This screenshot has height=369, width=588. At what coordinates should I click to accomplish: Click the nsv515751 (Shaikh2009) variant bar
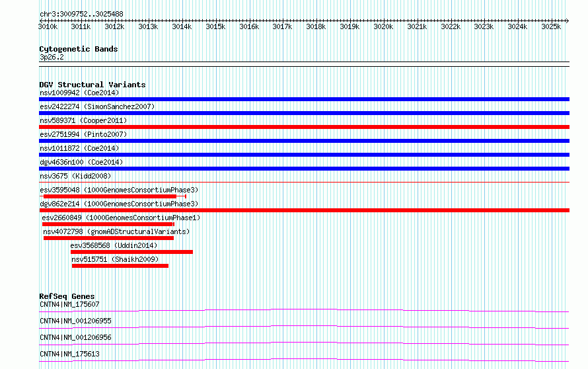tap(120, 266)
